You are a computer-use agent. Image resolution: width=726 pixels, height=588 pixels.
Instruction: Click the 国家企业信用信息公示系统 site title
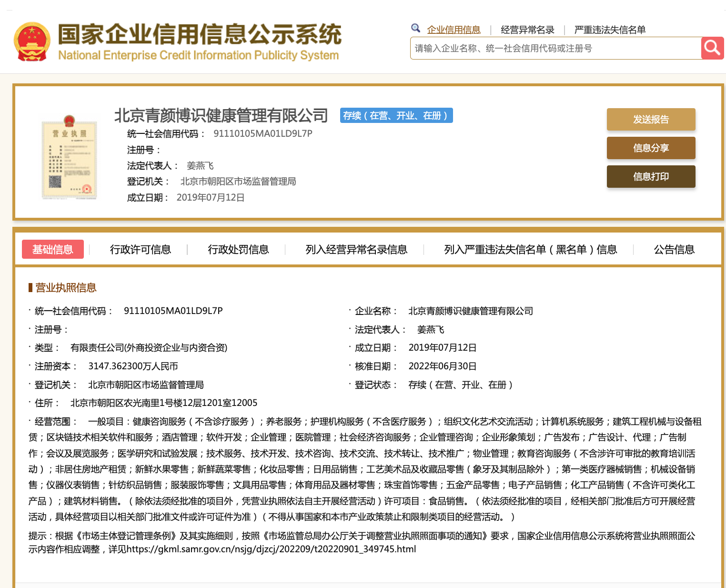(199, 35)
